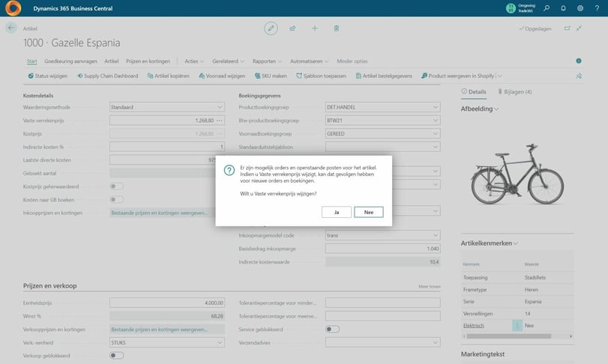Toggle Kostprijs geherwaardeerd switch

pos(116,186)
